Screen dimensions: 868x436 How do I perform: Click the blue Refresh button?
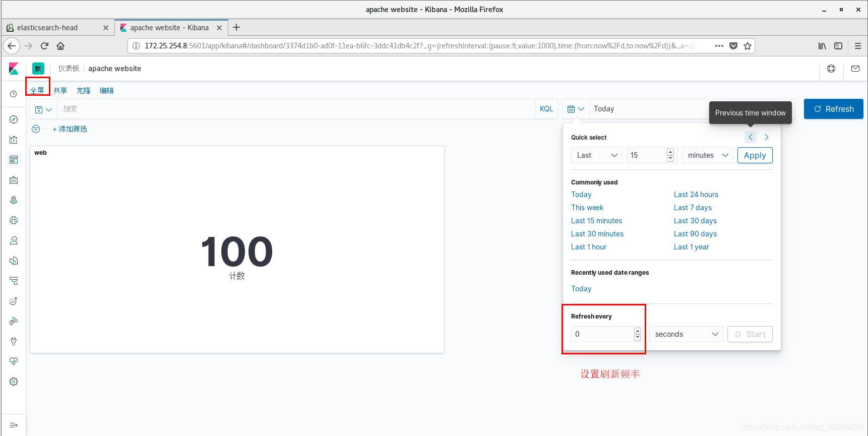[x=834, y=109]
